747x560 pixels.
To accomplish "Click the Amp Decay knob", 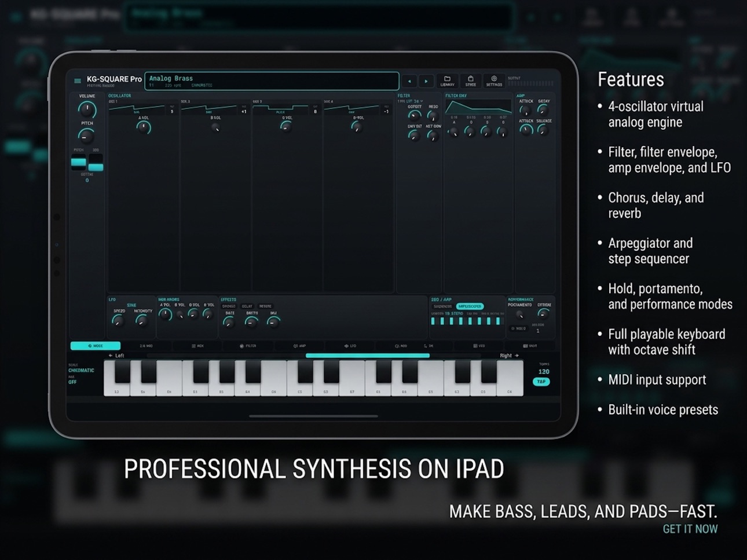I will click(x=543, y=110).
